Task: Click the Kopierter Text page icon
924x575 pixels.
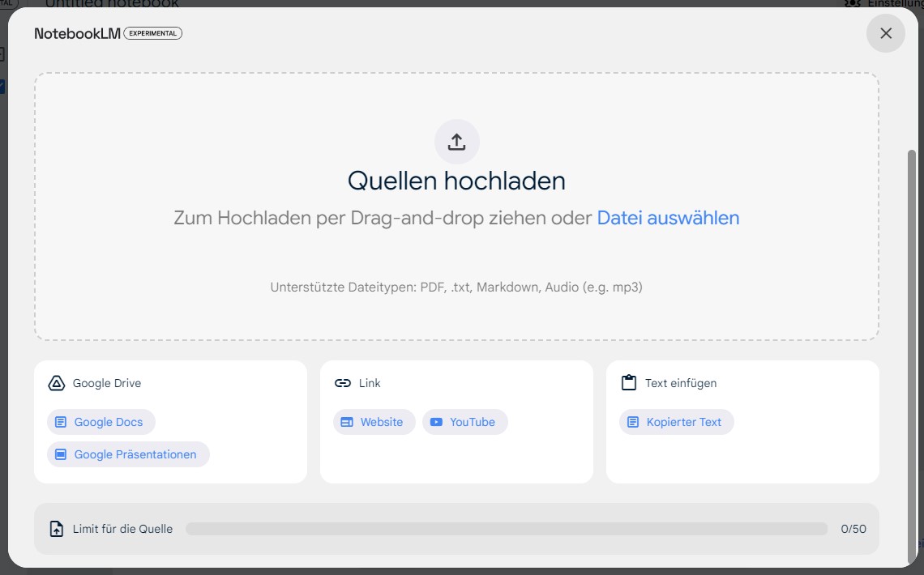Action: click(x=633, y=422)
